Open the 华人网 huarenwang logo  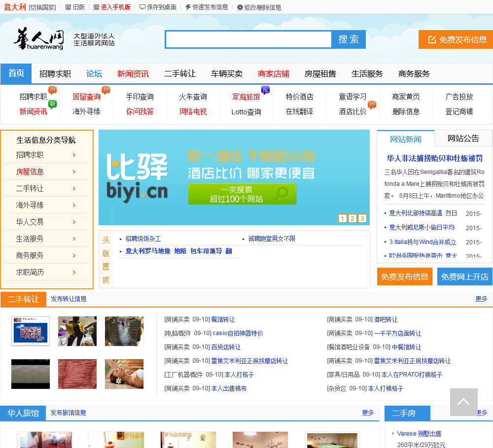click(38, 39)
